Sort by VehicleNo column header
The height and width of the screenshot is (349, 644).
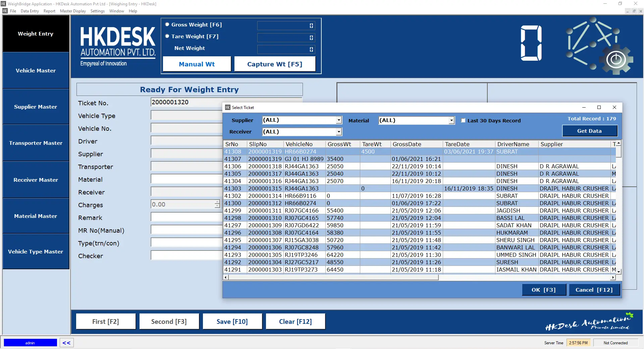point(305,144)
